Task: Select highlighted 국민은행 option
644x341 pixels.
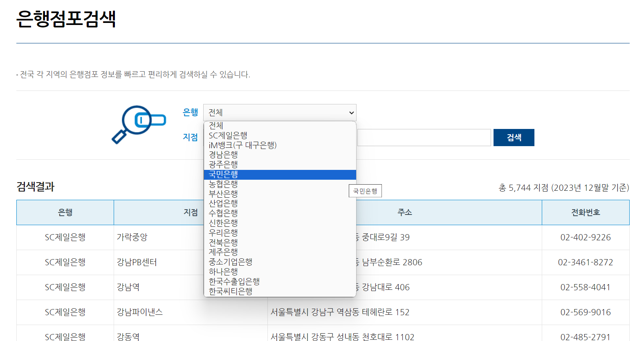Action: click(x=280, y=174)
